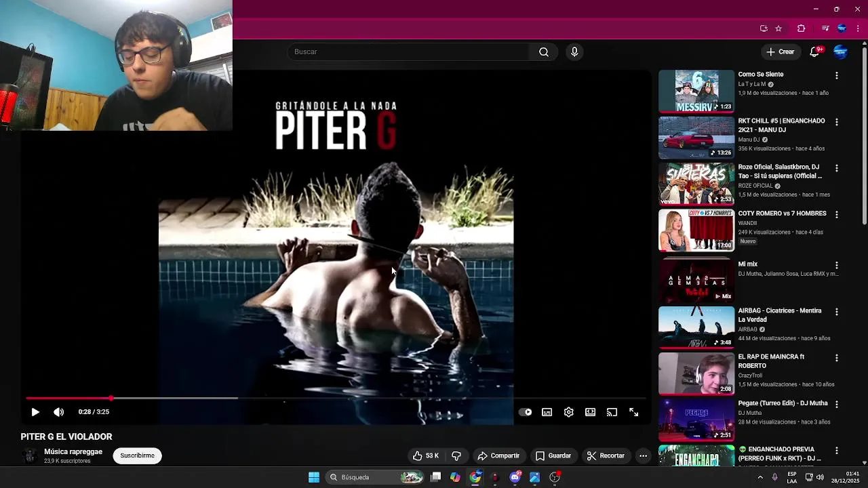This screenshot has height=488, width=868.
Task: Click the search magnifier button
Action: (544, 52)
